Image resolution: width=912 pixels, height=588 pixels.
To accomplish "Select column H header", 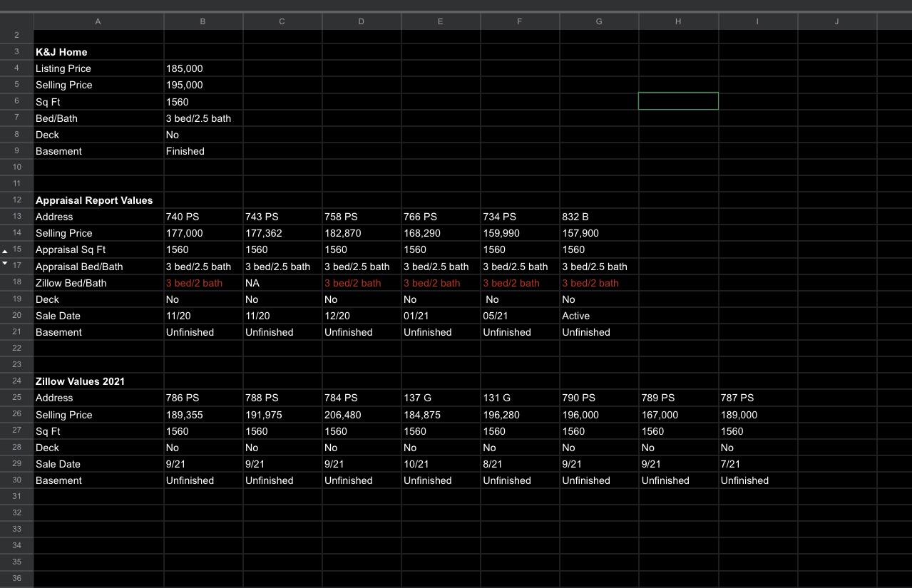I will pyautogui.click(x=678, y=22).
